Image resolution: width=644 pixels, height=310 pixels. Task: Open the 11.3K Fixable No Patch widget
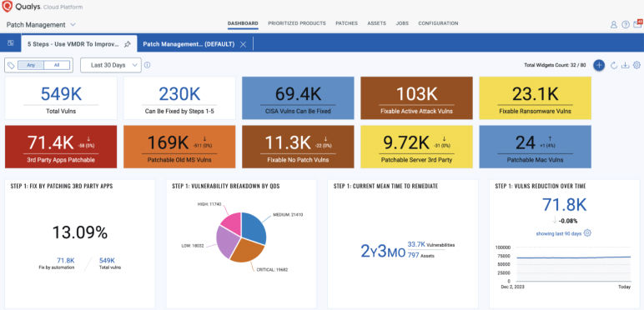tap(298, 147)
